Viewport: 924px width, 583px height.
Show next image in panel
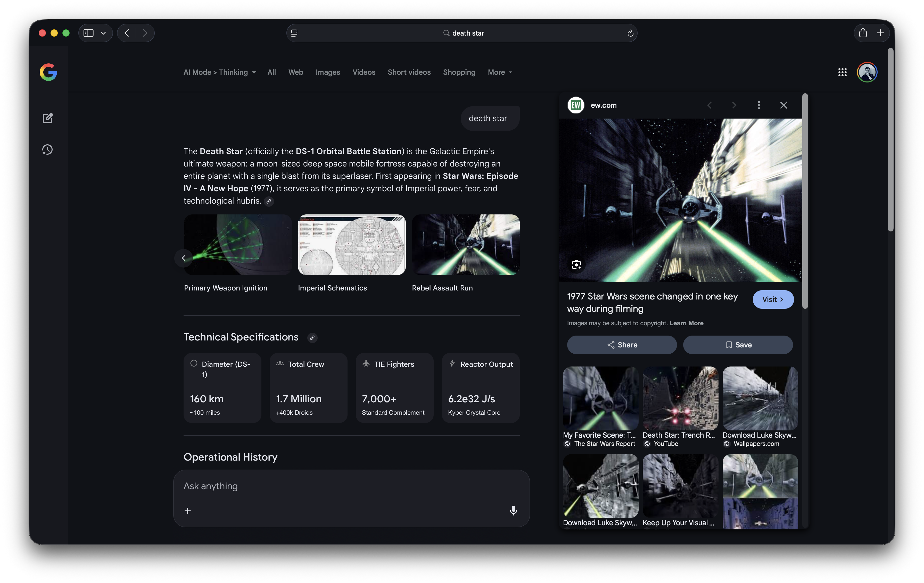(x=734, y=105)
